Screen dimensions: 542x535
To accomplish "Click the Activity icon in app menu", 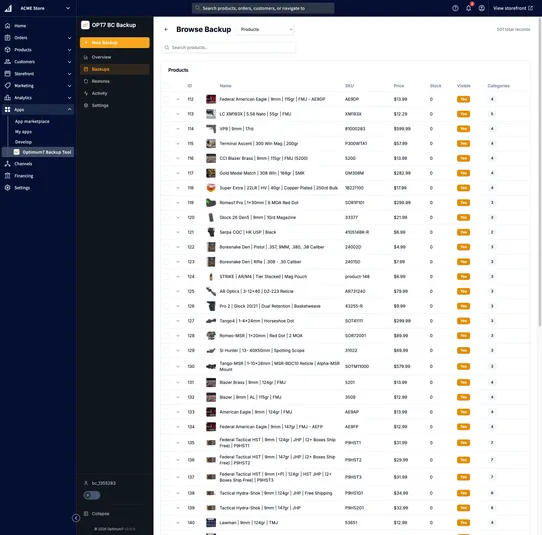I will click(x=86, y=93).
